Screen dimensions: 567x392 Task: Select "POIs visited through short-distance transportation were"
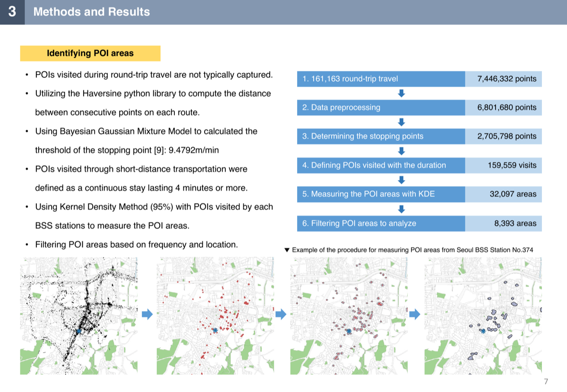[141, 169]
